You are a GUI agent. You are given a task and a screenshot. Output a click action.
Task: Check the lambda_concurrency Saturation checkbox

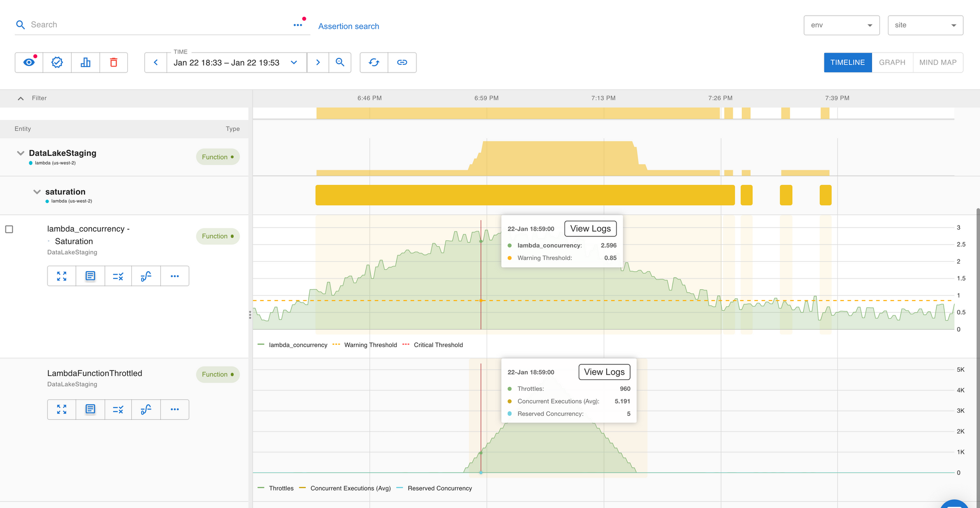click(9, 229)
